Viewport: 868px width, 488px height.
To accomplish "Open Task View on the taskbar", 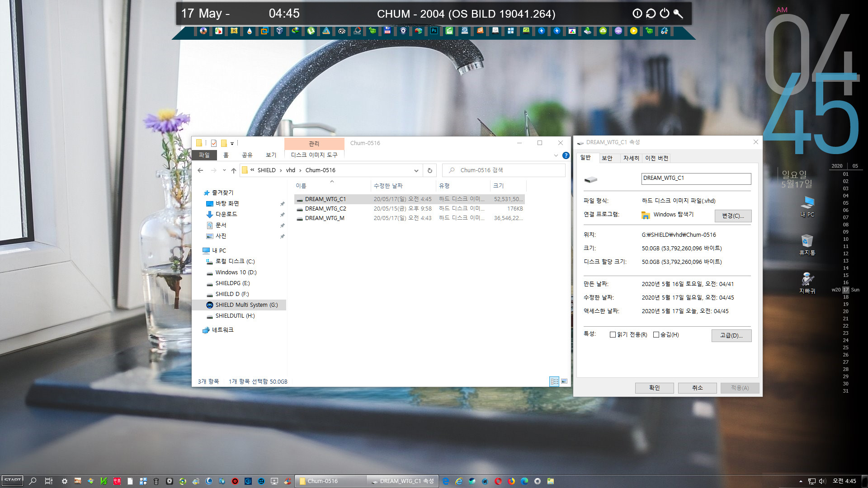I will click(x=49, y=481).
